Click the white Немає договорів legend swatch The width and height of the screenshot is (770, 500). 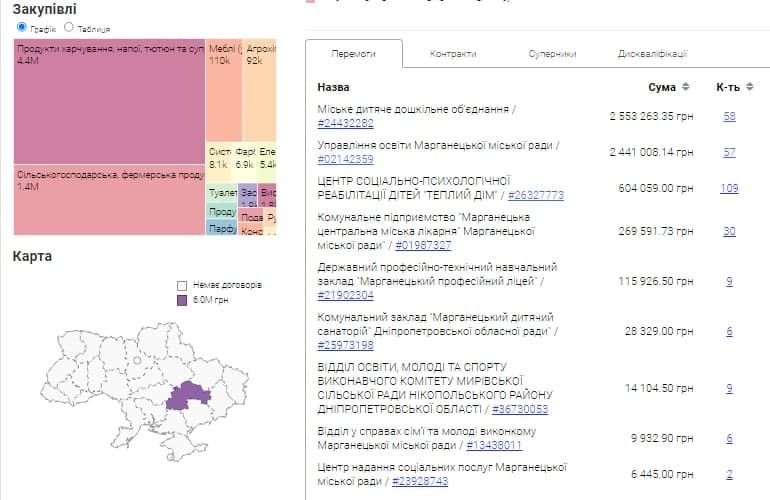[x=181, y=285]
